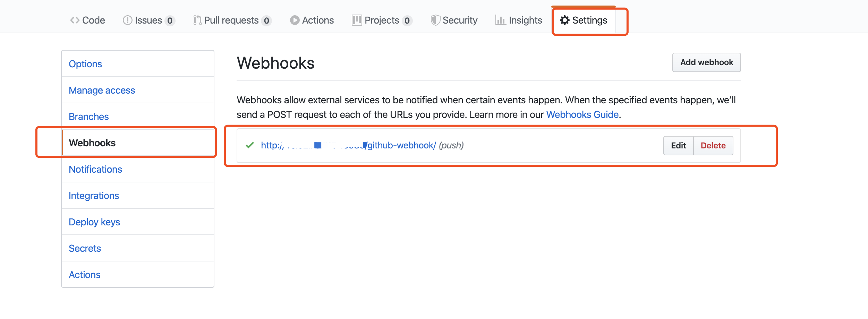Click the Actions play icon
Screen dimensions: 868x319
click(295, 20)
